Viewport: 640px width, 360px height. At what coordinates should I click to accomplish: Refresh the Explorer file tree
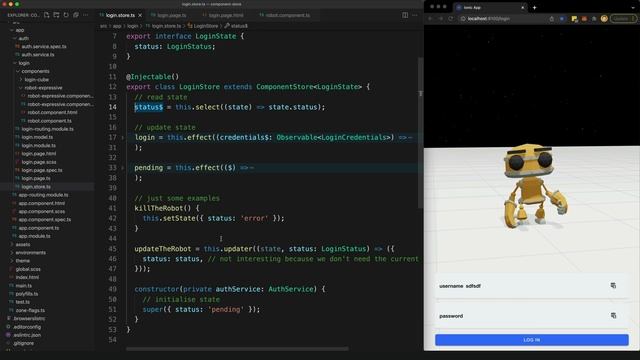click(66, 15)
